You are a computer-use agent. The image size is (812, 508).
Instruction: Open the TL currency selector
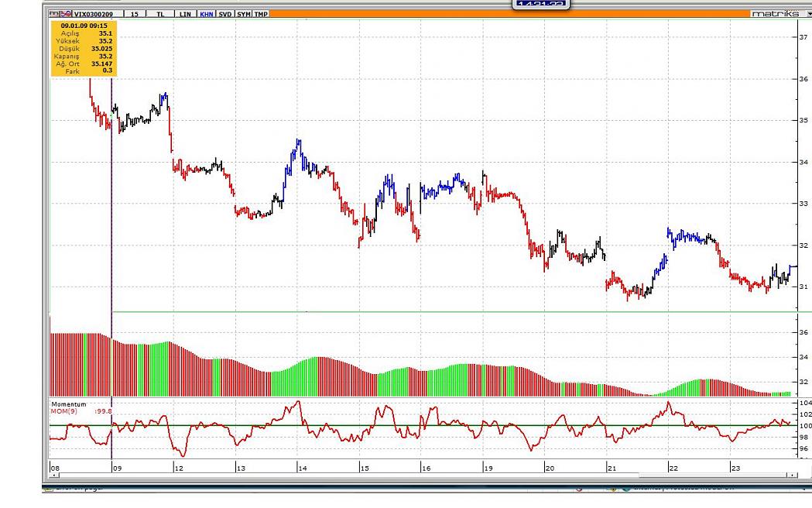pos(160,14)
